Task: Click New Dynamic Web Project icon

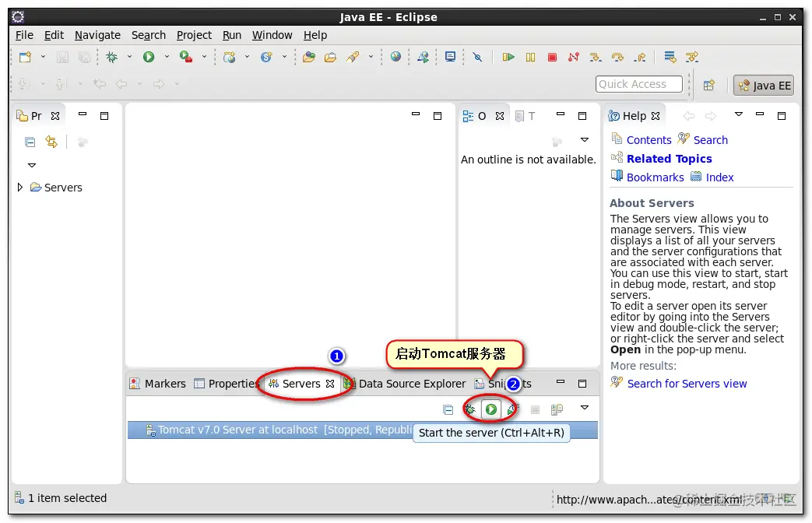Action: point(229,57)
